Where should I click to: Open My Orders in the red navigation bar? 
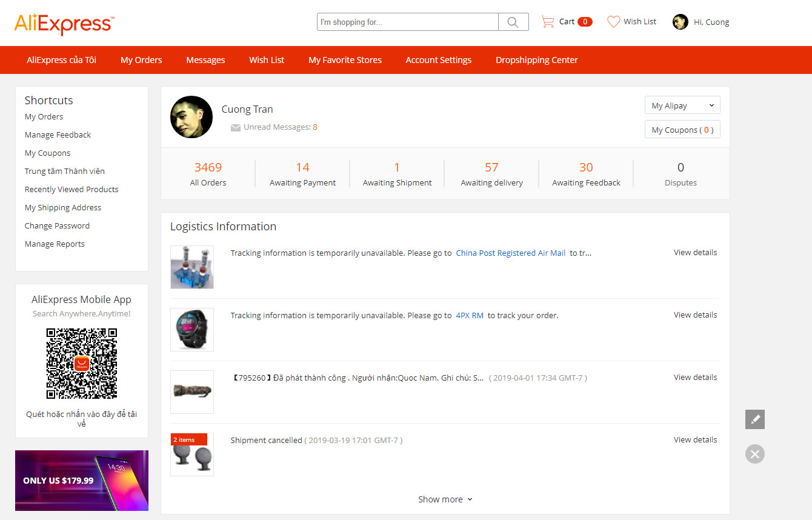[141, 60]
